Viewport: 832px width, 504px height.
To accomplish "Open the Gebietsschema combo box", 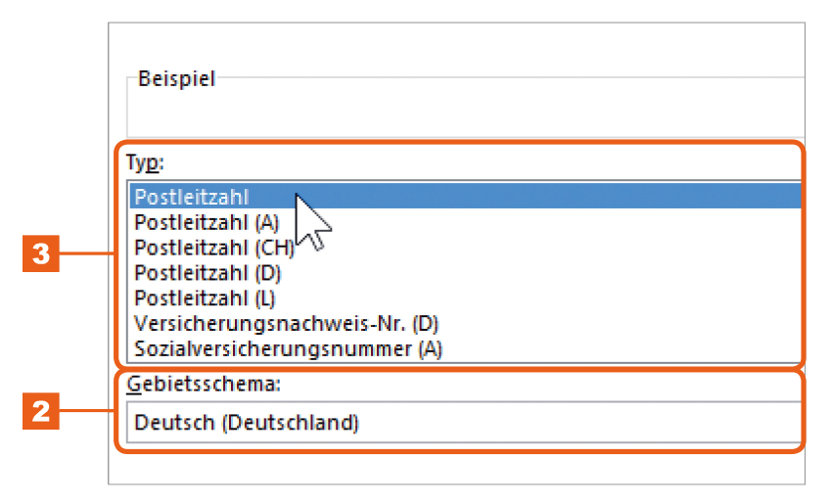I will point(464,423).
